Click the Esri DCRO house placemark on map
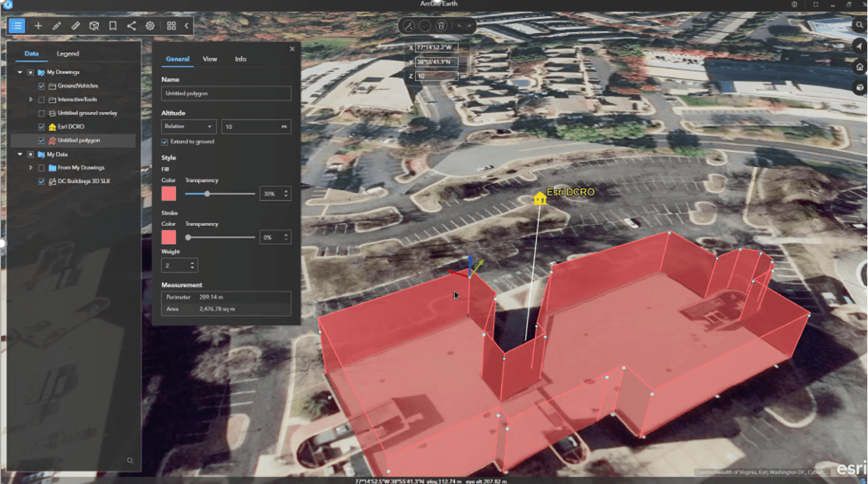This screenshot has width=868, height=484. [x=540, y=199]
